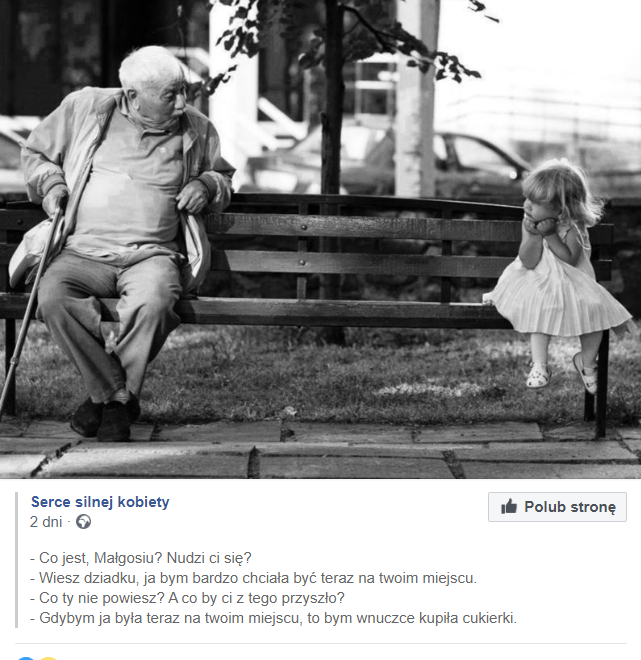
Task: Click the paved sidewalk in the photo
Action: pos(320,452)
